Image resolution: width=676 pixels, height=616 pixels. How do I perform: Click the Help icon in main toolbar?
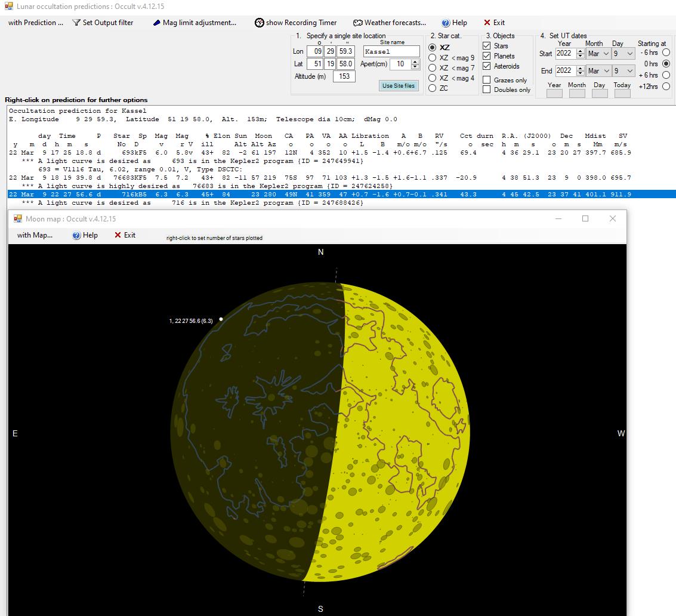pos(446,23)
